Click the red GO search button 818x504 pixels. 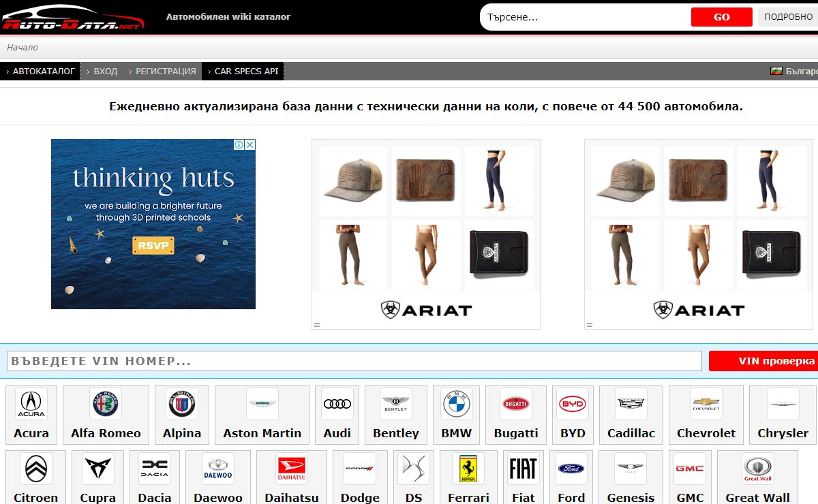[x=722, y=17]
